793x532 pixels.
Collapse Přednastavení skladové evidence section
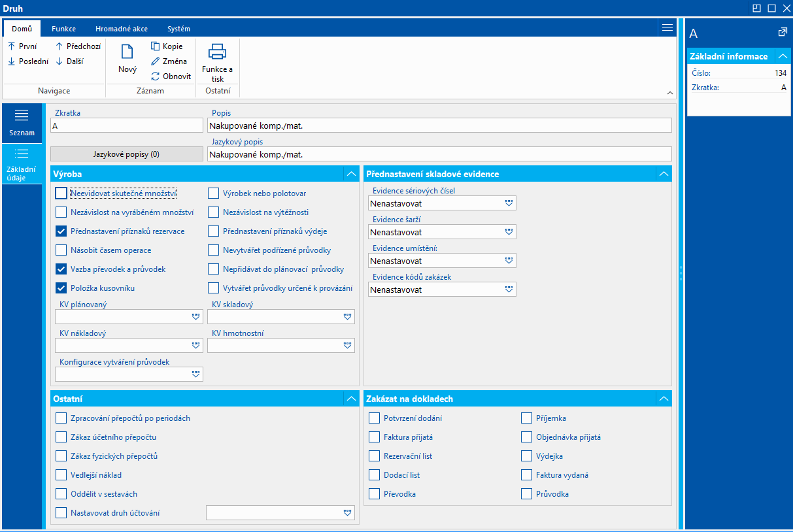pos(664,174)
